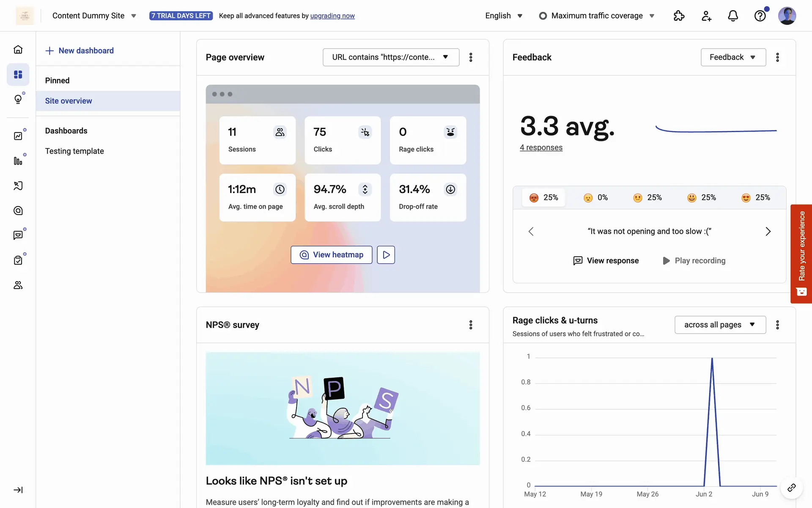Expand the across all pages dropdown
The image size is (812, 508).
[720, 325]
